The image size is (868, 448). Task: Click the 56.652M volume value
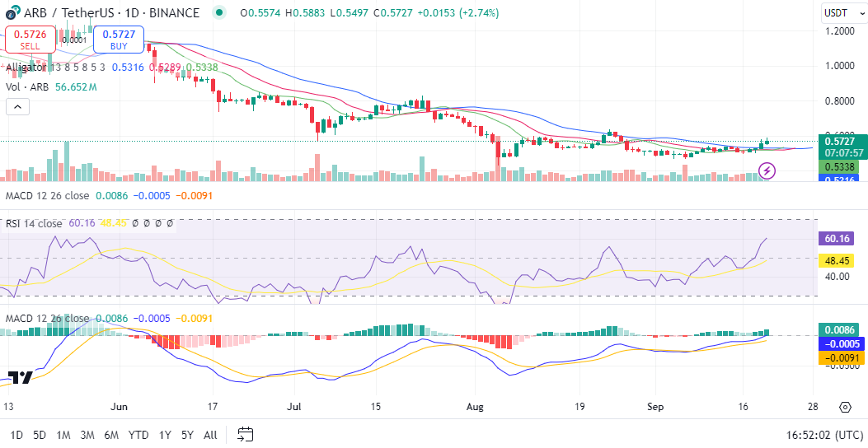(77, 86)
